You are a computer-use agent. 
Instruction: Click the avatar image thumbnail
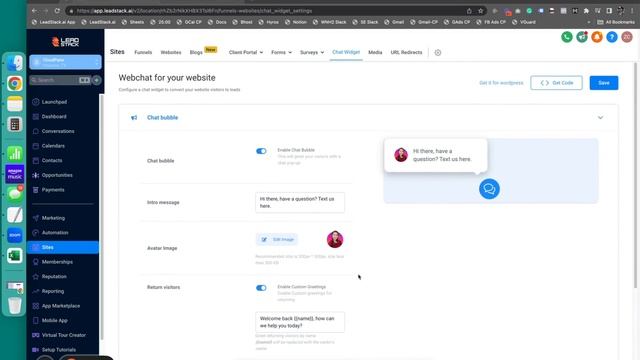335,240
